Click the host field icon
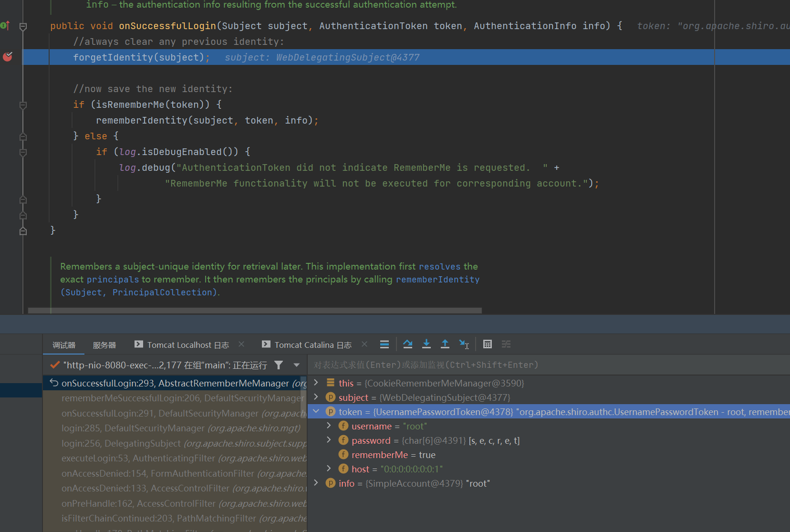The width and height of the screenshot is (790, 532). pos(343,469)
